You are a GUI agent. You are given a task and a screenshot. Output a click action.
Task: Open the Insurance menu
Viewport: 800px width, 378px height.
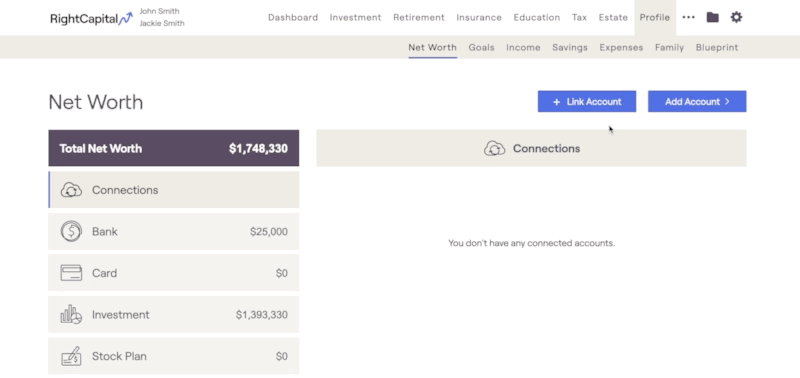(x=479, y=17)
